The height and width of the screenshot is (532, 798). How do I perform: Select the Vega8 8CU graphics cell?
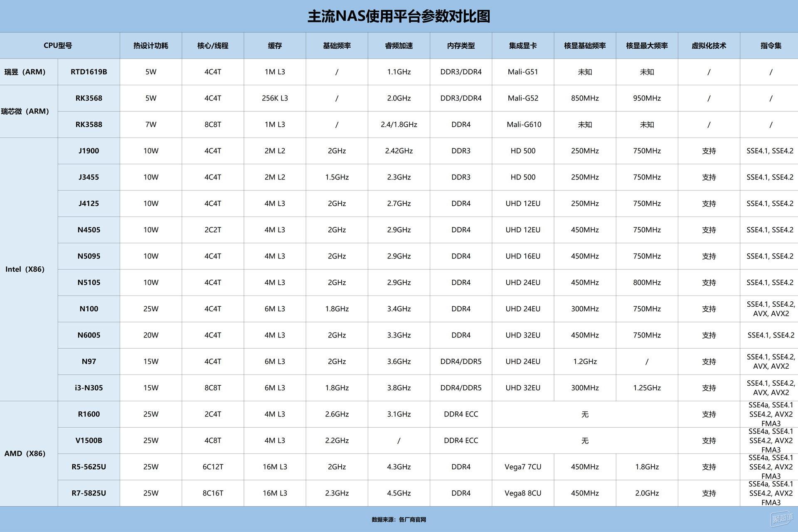tap(523, 493)
